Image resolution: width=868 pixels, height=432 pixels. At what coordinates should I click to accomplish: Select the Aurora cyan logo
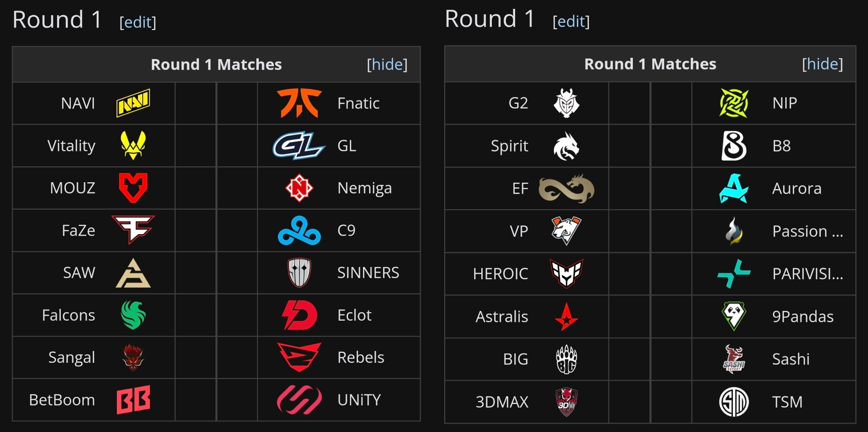click(x=734, y=188)
